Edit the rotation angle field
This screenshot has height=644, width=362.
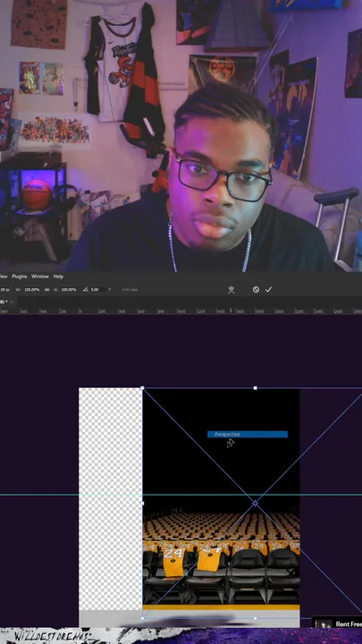click(x=98, y=290)
